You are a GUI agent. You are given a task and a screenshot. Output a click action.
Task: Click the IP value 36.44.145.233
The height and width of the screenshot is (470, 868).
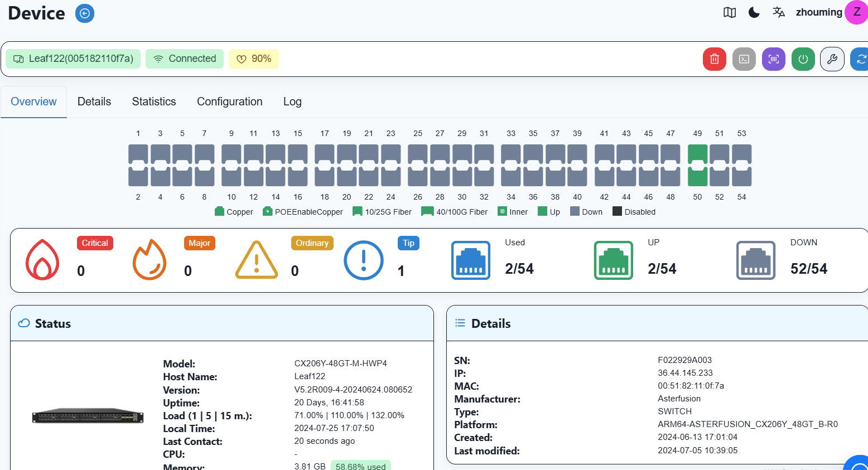click(x=685, y=373)
